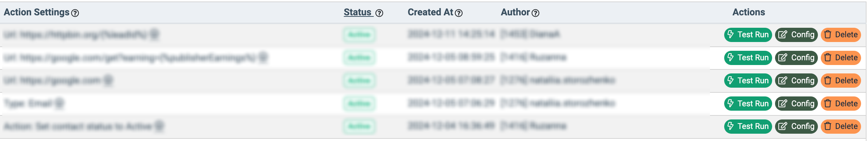Delete the fourth row Email action
Viewport: 868px width, 141px height.
click(841, 104)
